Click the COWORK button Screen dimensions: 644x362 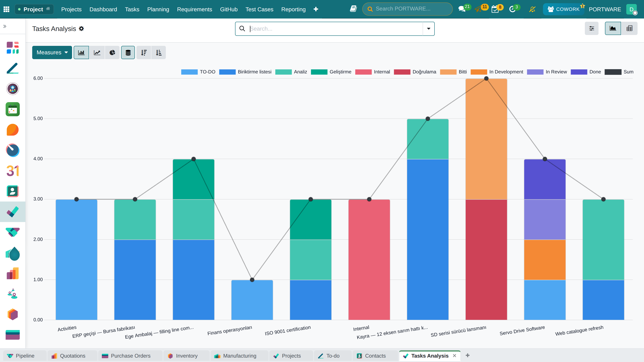[563, 9]
